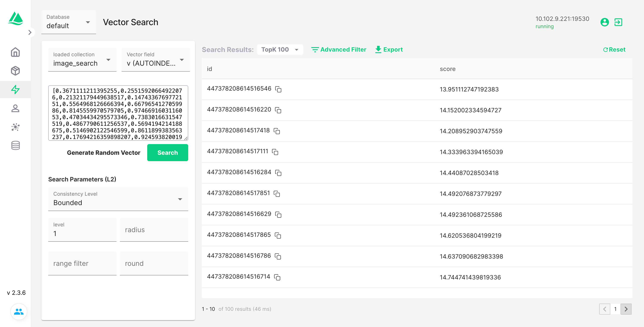Open the Home overview sidebar icon
The height and width of the screenshot is (327, 644).
point(16,52)
